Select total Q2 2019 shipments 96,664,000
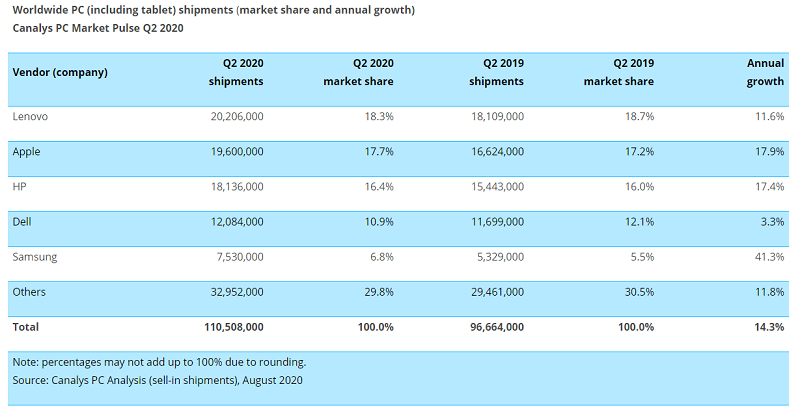Image resolution: width=800 pixels, height=410 pixels. [x=497, y=327]
